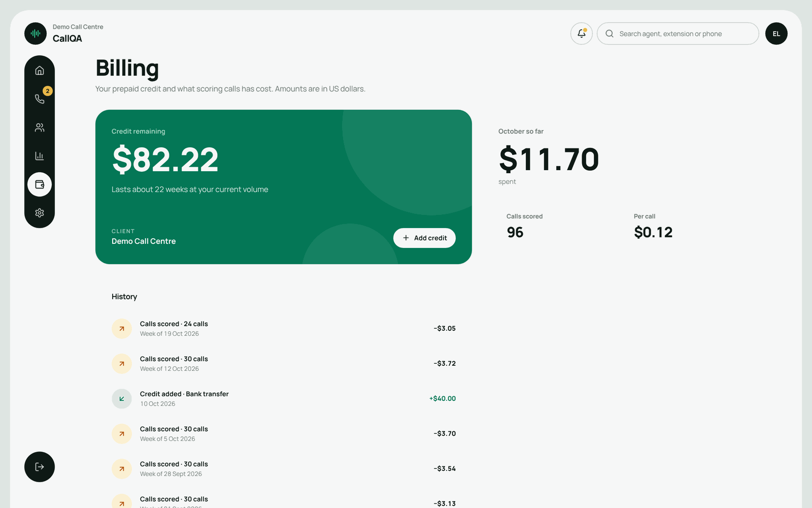The height and width of the screenshot is (508, 812).
Task: Click the -$3.70 amount
Action: (x=445, y=433)
